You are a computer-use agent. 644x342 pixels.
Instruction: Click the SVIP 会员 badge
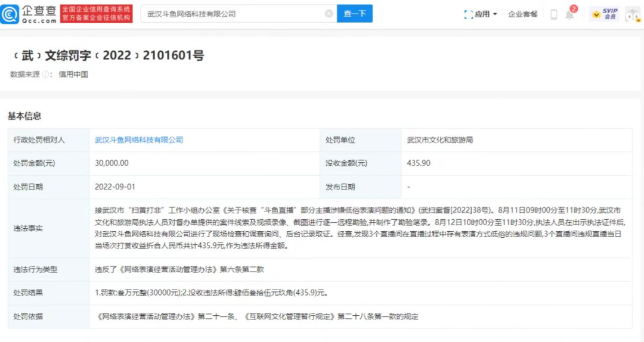pos(604,14)
